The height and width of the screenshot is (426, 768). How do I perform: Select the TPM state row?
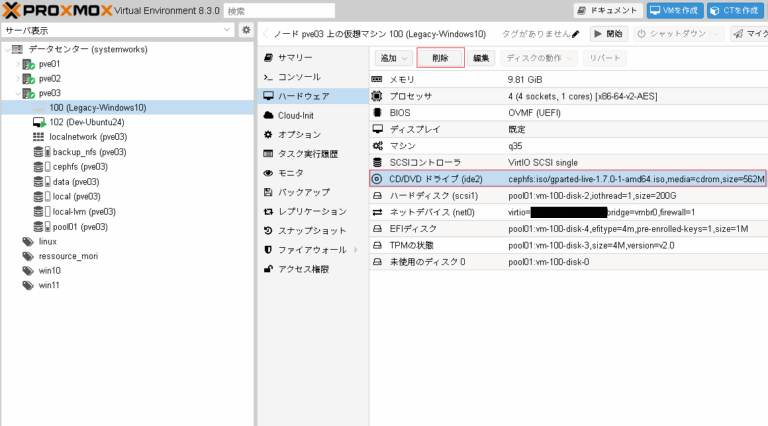point(569,245)
